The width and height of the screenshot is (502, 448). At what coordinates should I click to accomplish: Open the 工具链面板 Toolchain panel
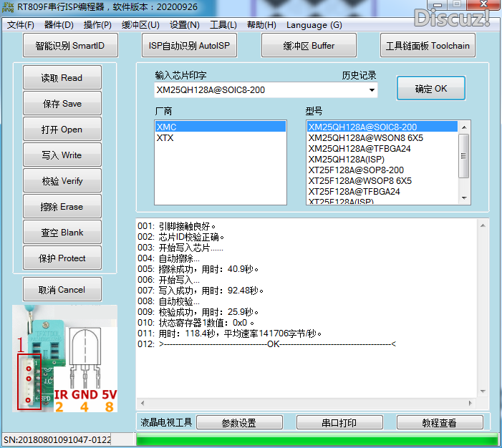click(x=428, y=46)
